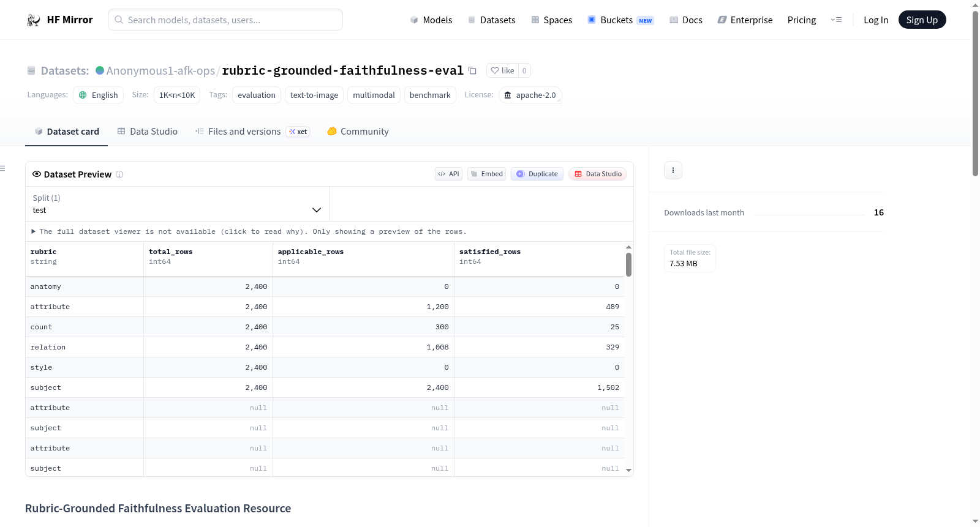Open the three-dot more options menu
The width and height of the screenshot is (980, 527).
(673, 170)
